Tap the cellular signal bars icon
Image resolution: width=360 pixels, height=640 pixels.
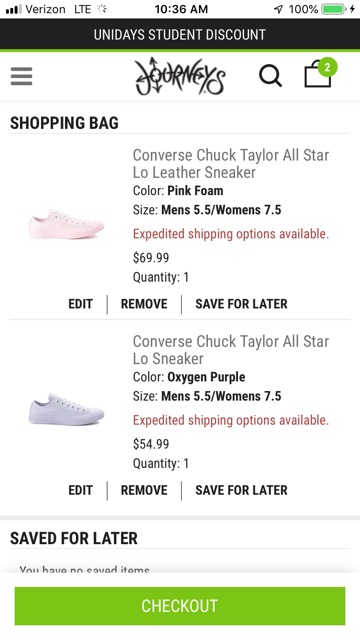[x=14, y=9]
